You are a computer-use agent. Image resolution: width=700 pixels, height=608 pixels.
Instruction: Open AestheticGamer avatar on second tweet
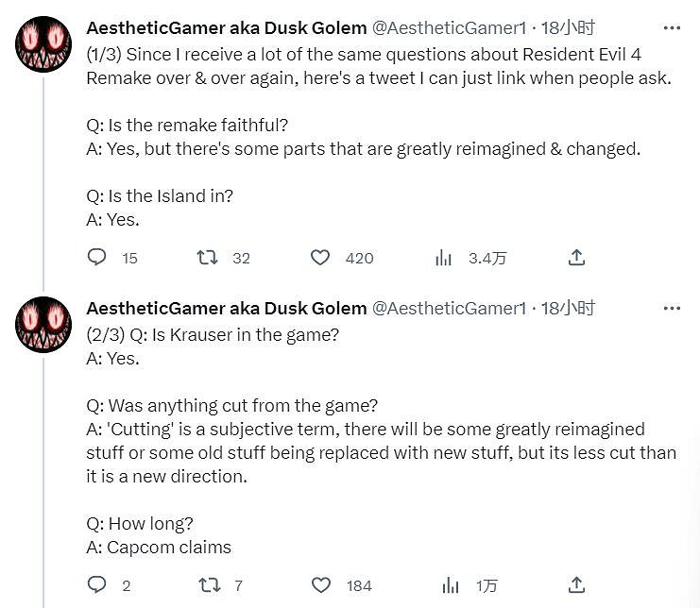click(x=43, y=324)
